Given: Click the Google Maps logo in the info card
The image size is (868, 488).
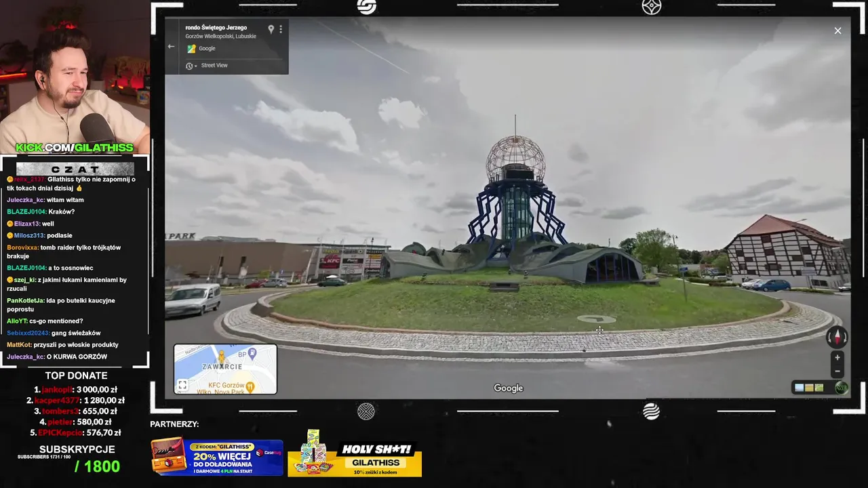Looking at the screenshot, I should point(191,48).
